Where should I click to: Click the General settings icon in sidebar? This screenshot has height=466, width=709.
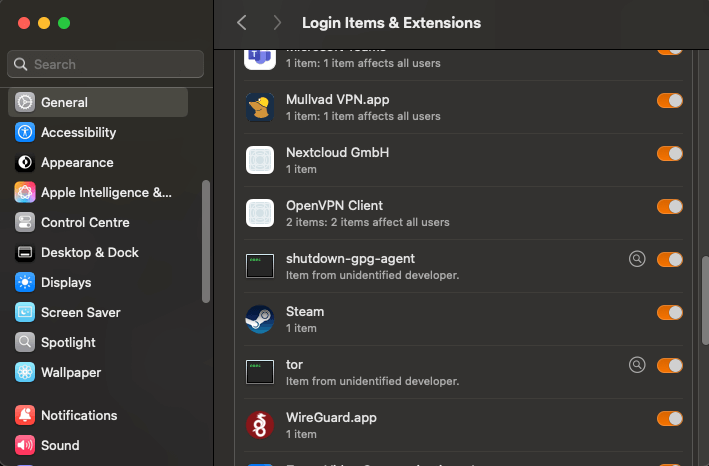(25, 102)
